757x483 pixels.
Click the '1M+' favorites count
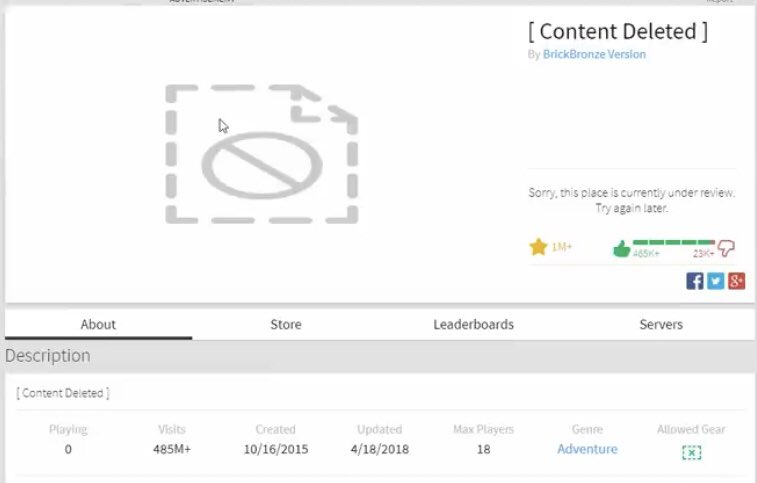(561, 247)
